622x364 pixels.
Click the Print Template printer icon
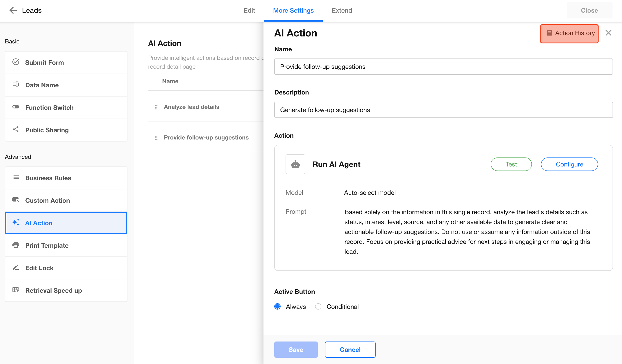point(16,245)
